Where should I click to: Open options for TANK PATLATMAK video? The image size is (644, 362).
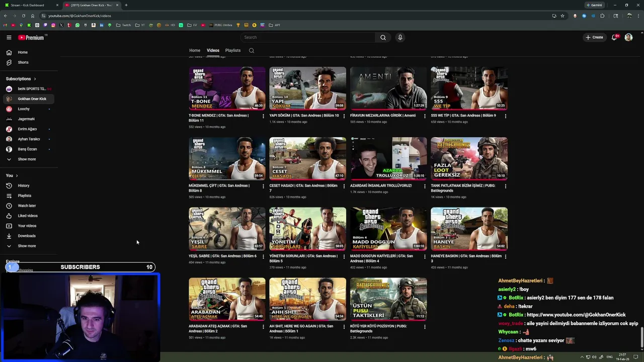tap(505, 186)
